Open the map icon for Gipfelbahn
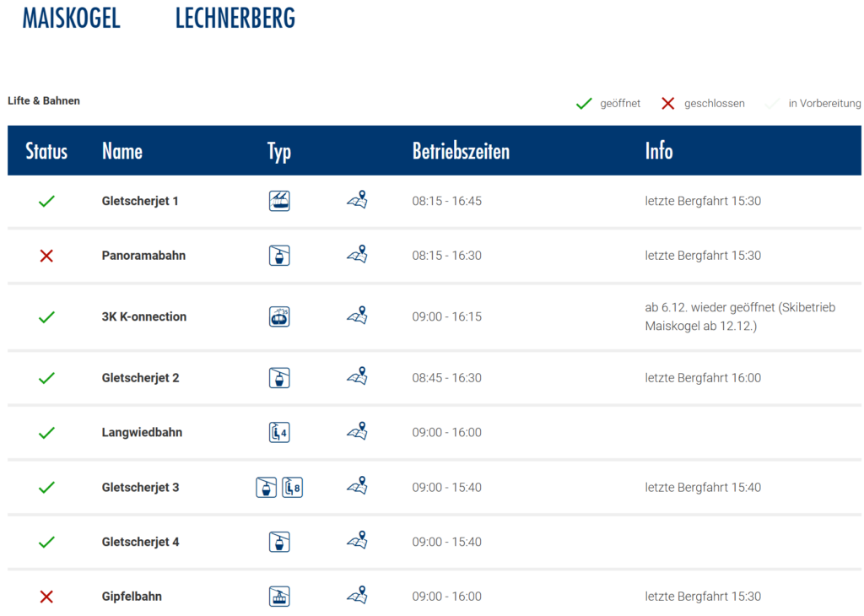Viewport: 864px width, 616px height. [357, 596]
